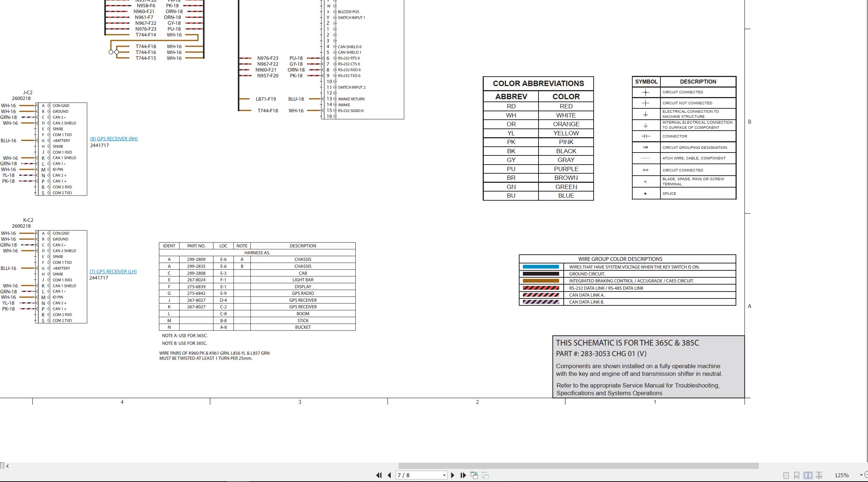Click wire label L871-F19

point(266,99)
